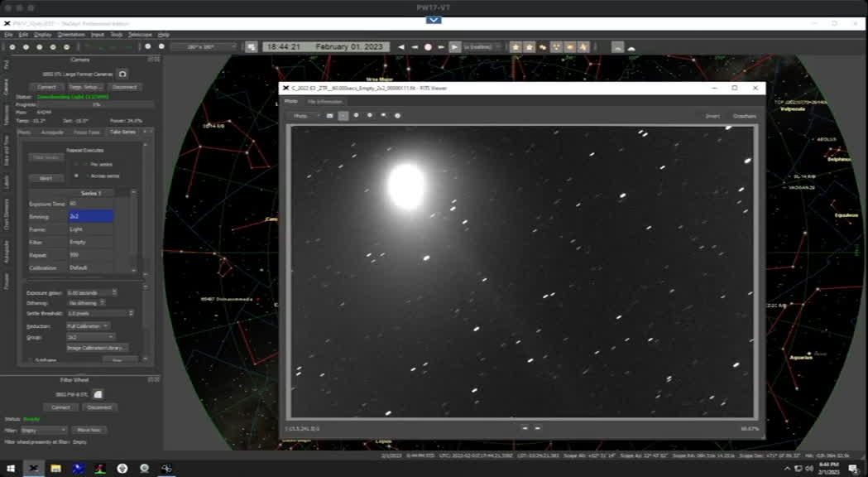The height and width of the screenshot is (477, 868).
Task: Open the Reduction Full Calibration dropdown
Action: (x=88, y=325)
